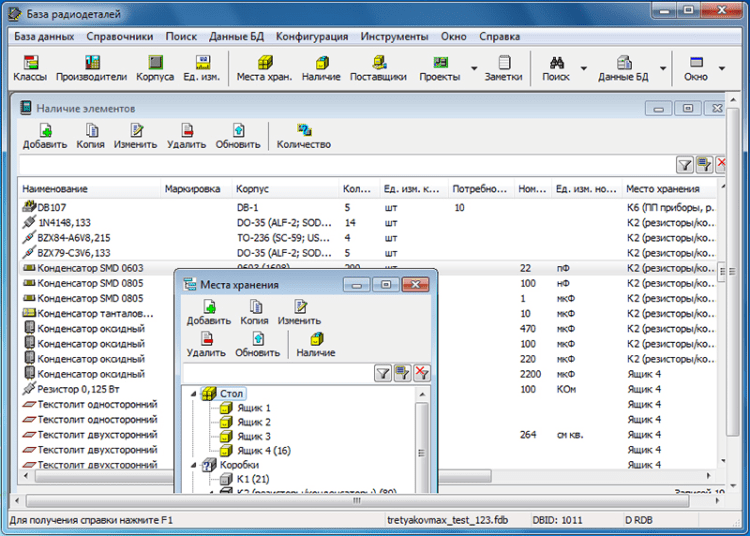This screenshot has width=750, height=536.
Task: Open the dropdown arrow next to Проекты
Action: click(x=473, y=68)
